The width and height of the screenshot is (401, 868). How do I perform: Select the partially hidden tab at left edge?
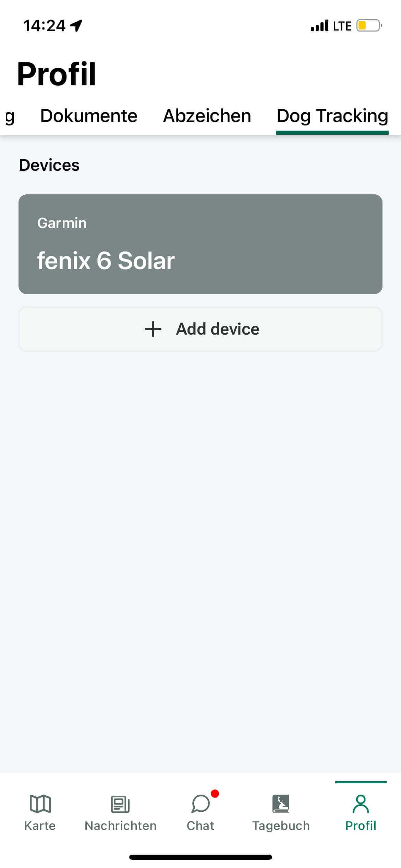point(9,117)
